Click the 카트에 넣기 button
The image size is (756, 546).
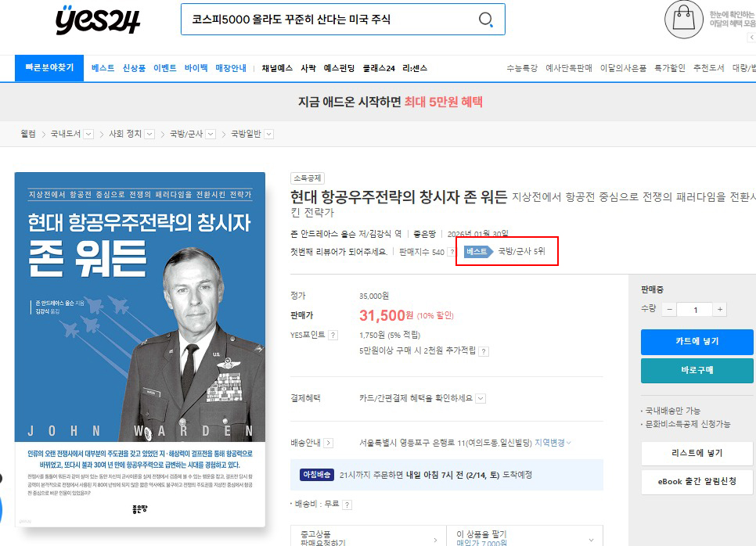(x=697, y=341)
